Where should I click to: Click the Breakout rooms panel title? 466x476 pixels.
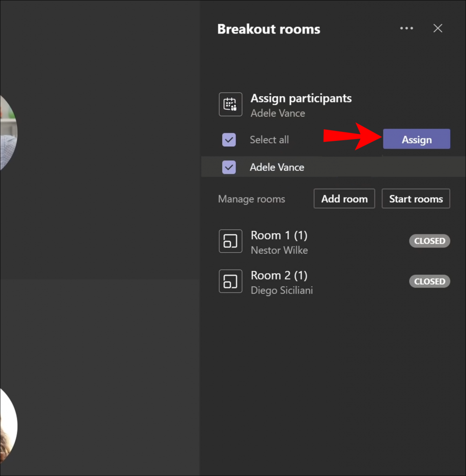click(x=269, y=29)
